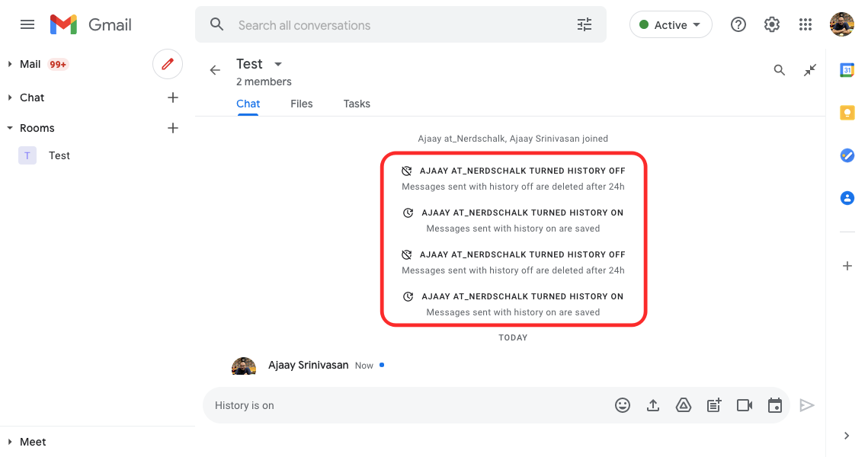Click the emoji picker icon
Image resolution: width=868 pixels, height=457 pixels.
tap(623, 405)
